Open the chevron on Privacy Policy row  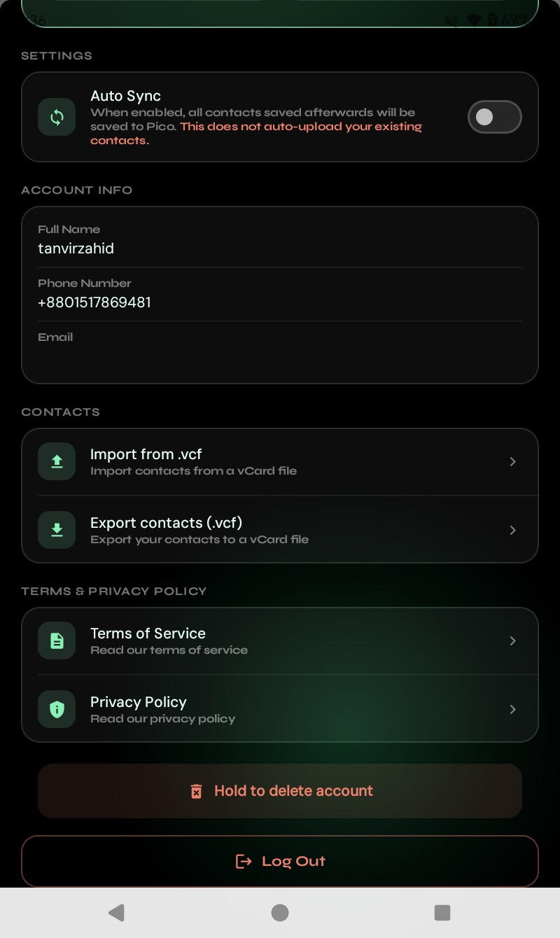513,709
